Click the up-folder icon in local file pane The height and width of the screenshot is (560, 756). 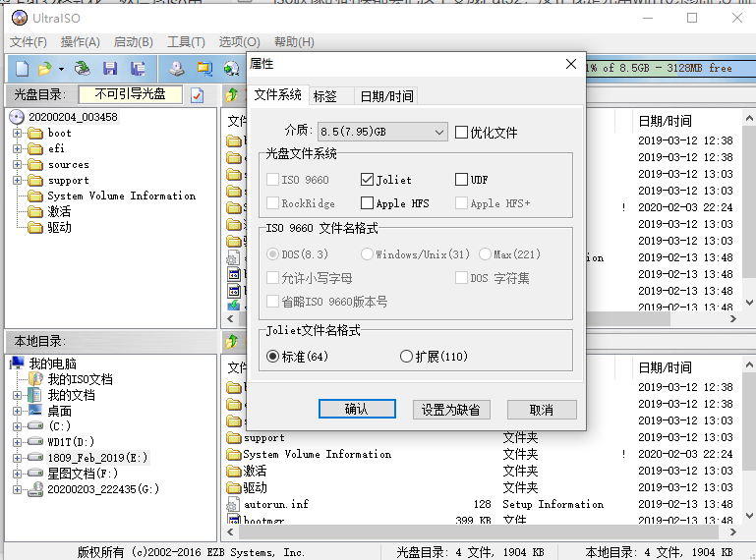[232, 342]
